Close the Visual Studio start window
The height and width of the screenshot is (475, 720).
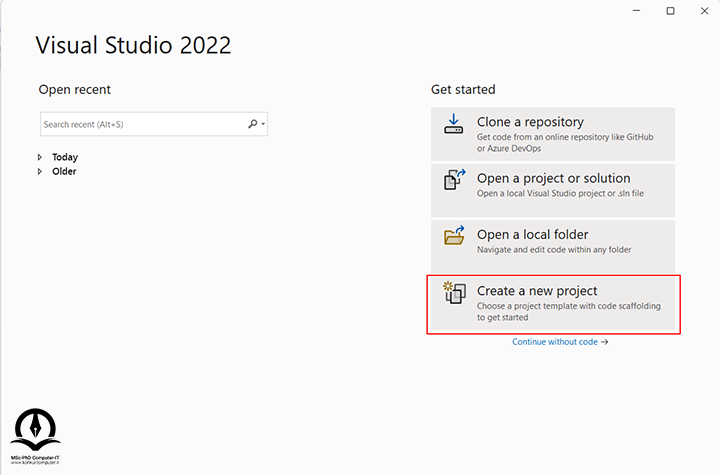tap(704, 11)
